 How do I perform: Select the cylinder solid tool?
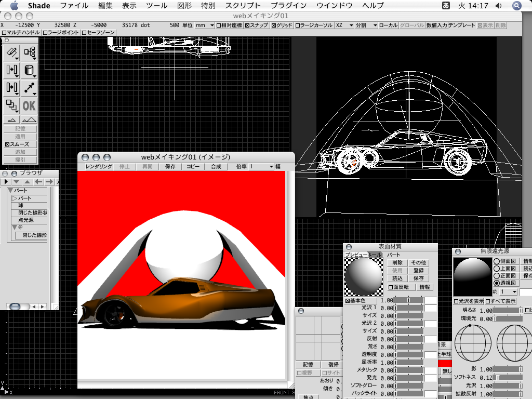click(x=30, y=70)
